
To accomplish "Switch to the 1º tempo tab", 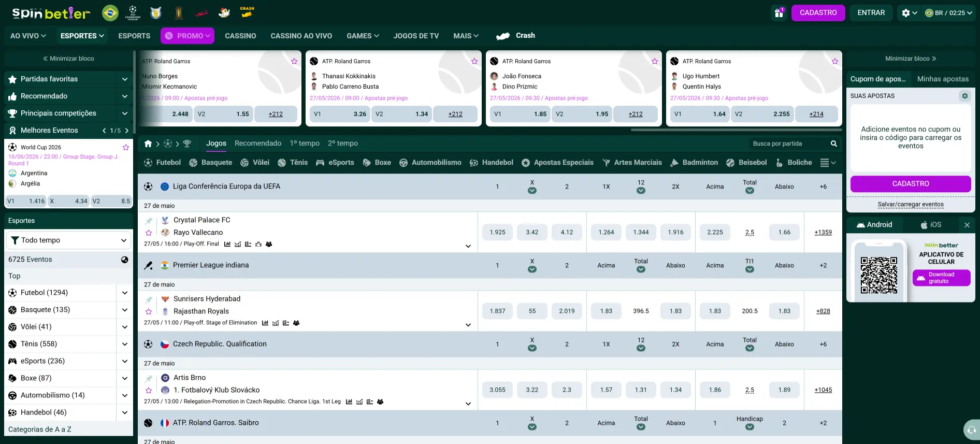I will tap(305, 144).
